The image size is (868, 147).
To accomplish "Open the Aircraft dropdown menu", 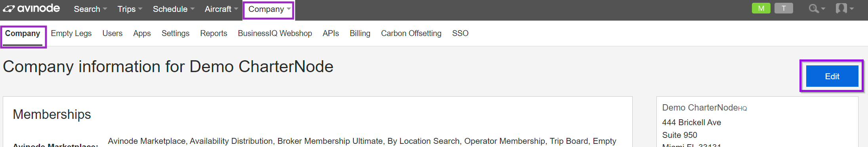I will (x=221, y=9).
